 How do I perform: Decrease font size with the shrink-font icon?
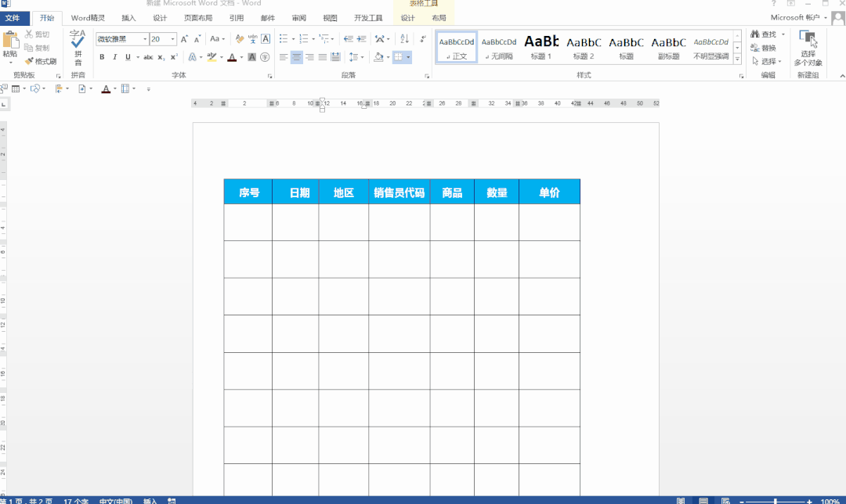pos(197,39)
